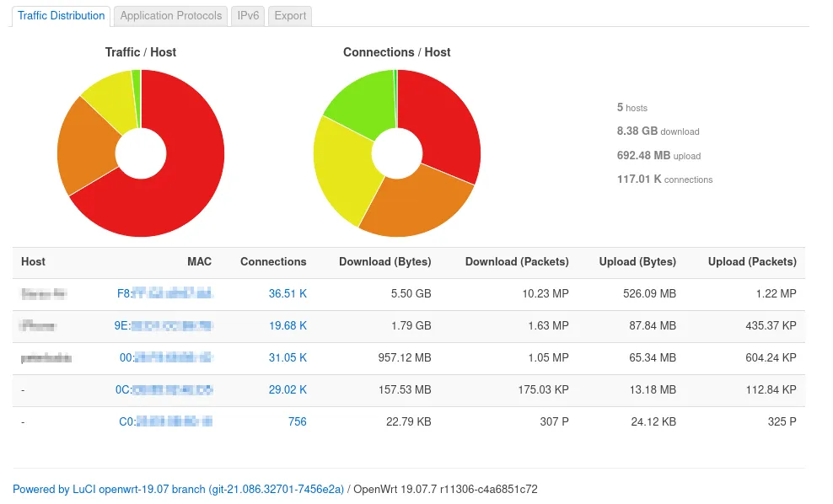Open the 756 connections link

[x=297, y=421]
